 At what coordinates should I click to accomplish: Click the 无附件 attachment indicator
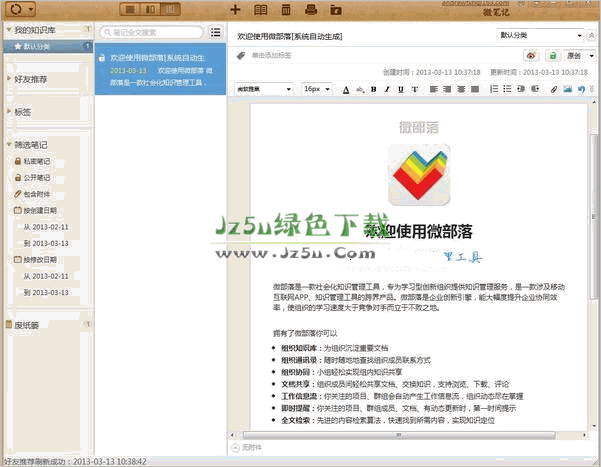(247, 447)
